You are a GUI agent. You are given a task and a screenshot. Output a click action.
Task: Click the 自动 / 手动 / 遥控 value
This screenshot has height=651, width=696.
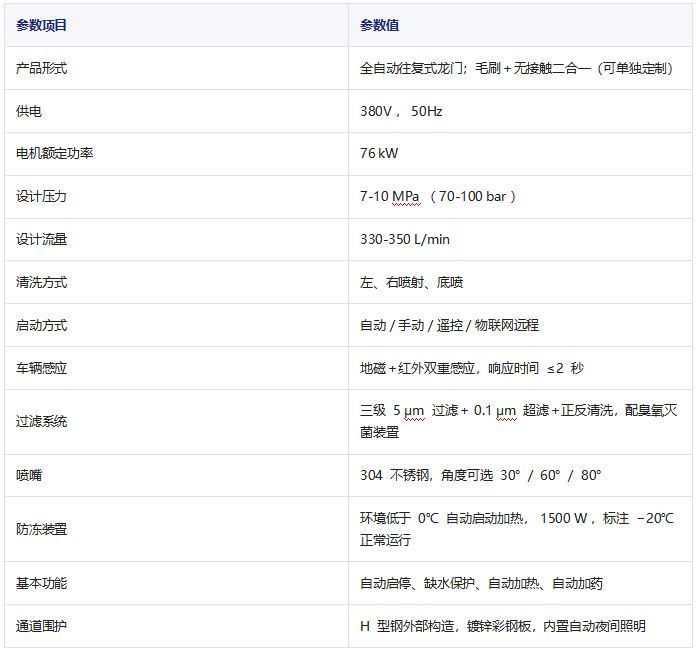tap(449, 325)
